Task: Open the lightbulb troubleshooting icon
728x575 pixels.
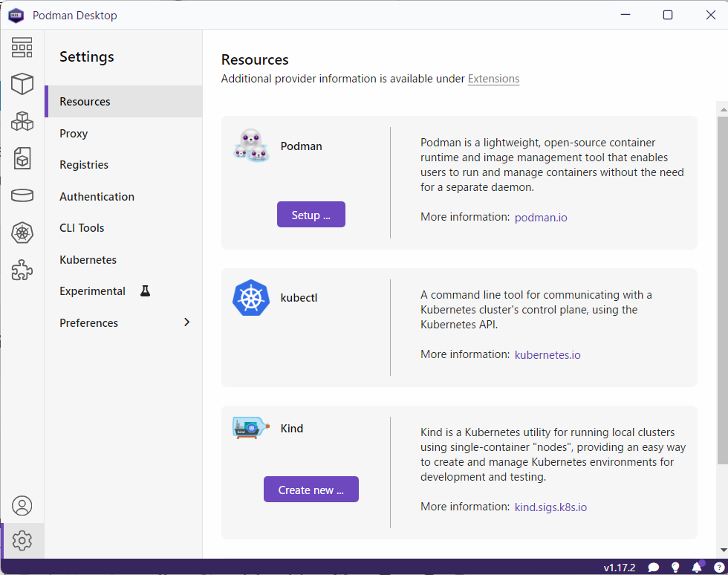Action: [x=675, y=567]
